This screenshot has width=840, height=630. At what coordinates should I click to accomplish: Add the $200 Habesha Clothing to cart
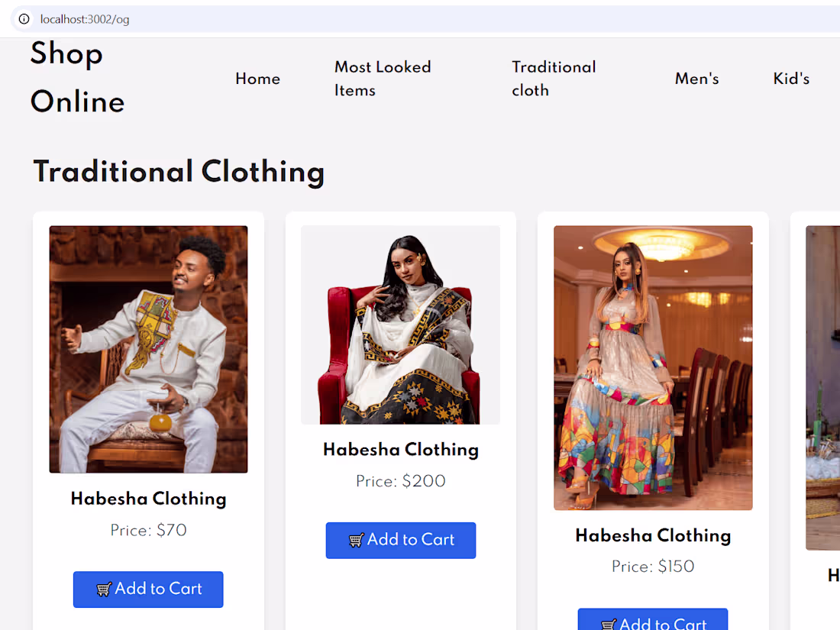tap(401, 540)
